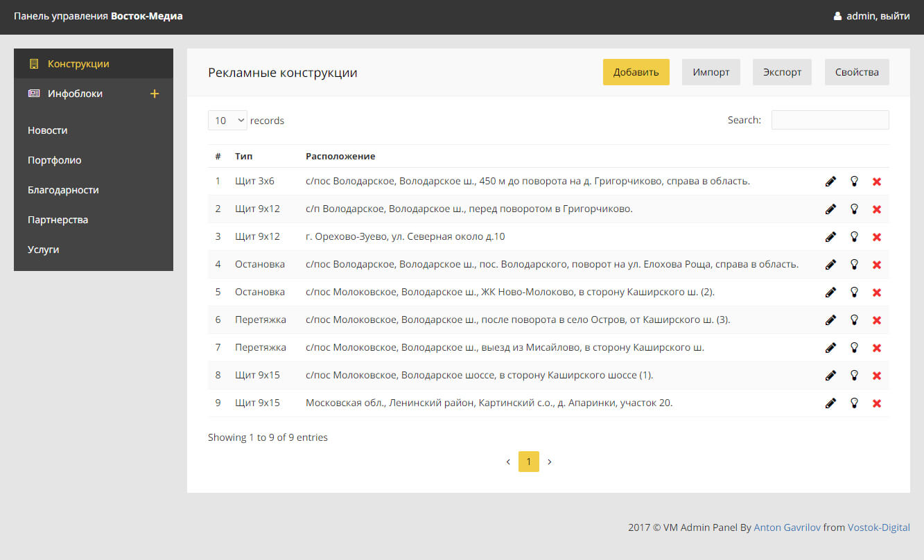
Task: Click the pencil edit icon for row 1
Action: click(x=830, y=182)
